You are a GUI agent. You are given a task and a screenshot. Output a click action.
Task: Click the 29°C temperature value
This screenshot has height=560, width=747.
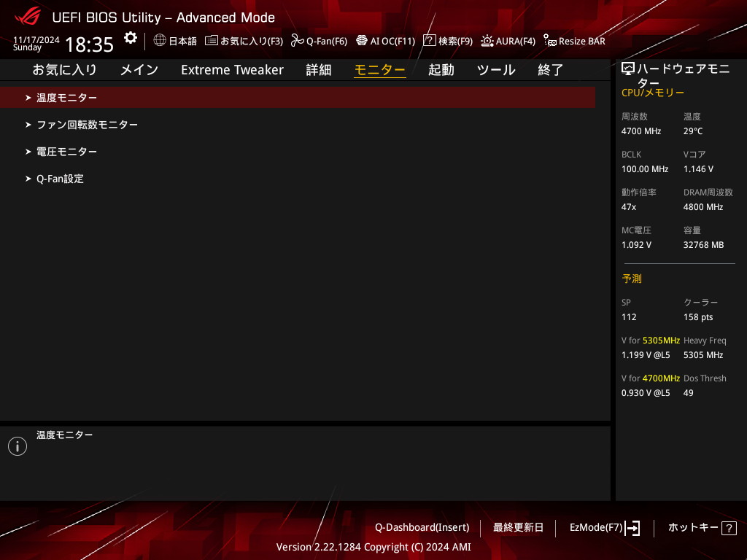tap(693, 131)
